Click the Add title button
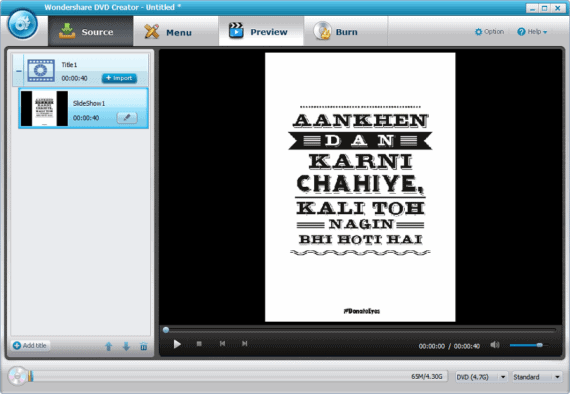The height and width of the screenshot is (394, 570). click(31, 345)
